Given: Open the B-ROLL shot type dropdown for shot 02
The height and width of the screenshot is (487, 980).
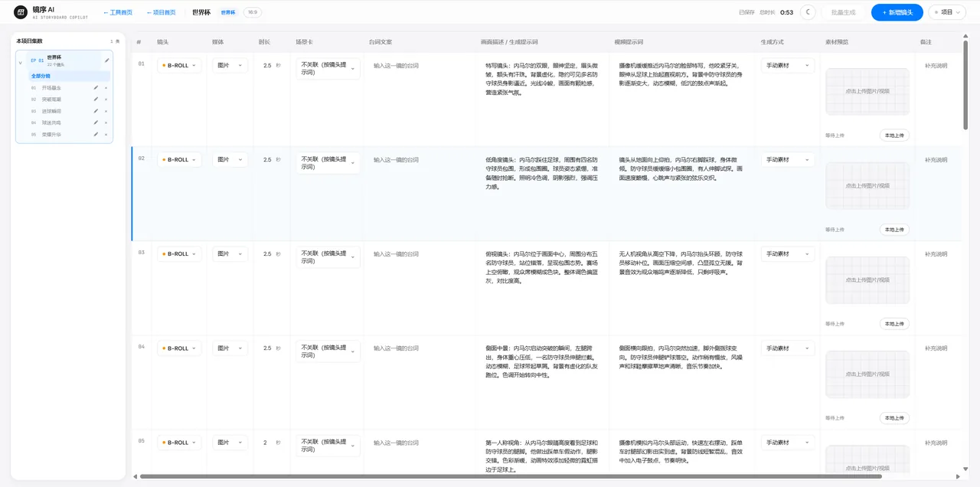Looking at the screenshot, I should pyautogui.click(x=179, y=160).
